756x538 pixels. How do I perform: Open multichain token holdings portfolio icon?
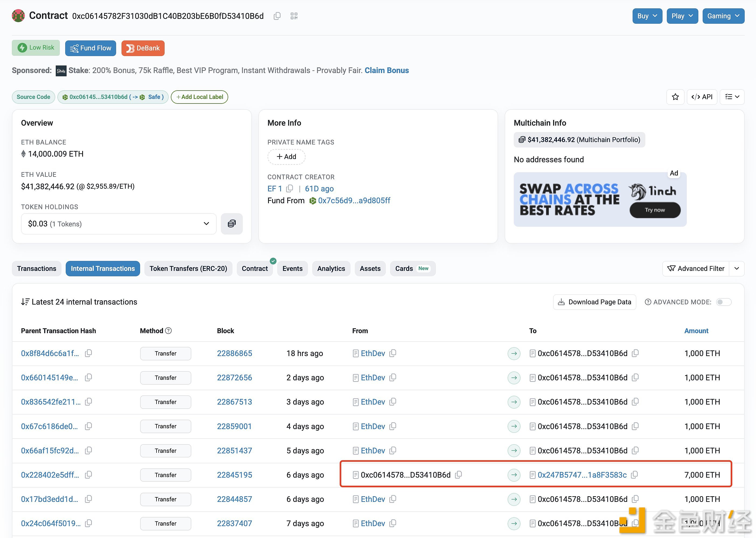(x=231, y=224)
